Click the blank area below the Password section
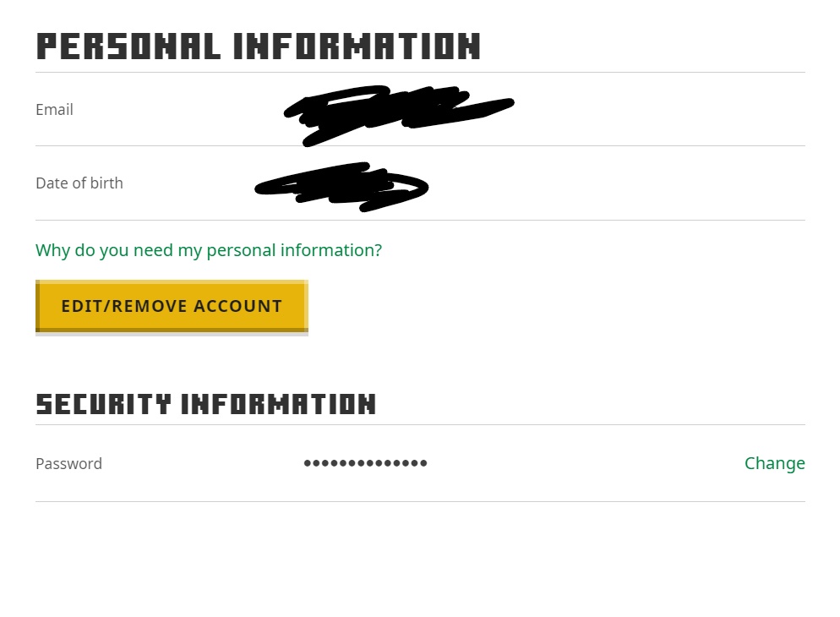 (420, 558)
